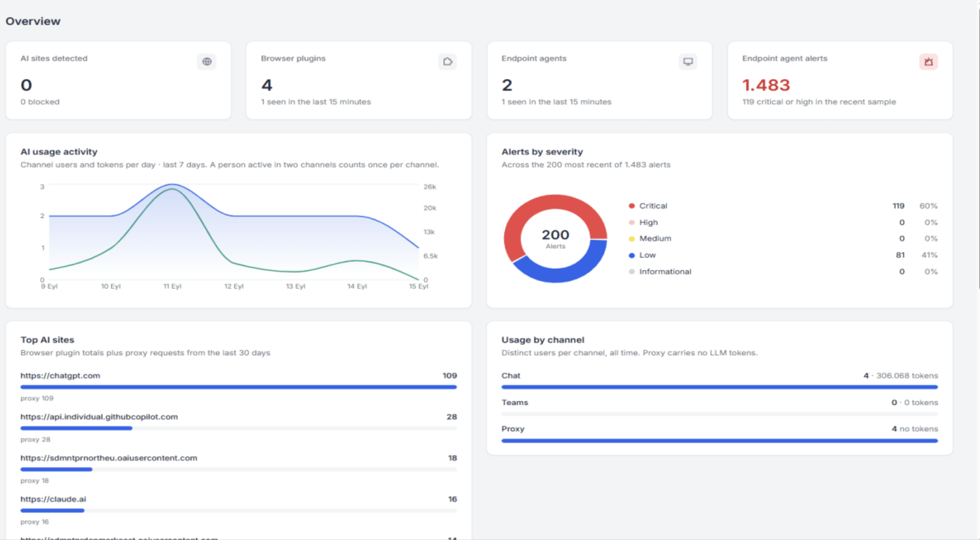
Task: Click the githubcopilot usage progress bar
Action: pos(238,428)
